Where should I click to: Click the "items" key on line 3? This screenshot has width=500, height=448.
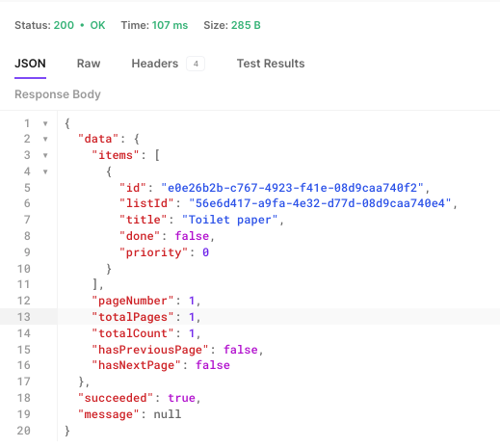coord(116,155)
